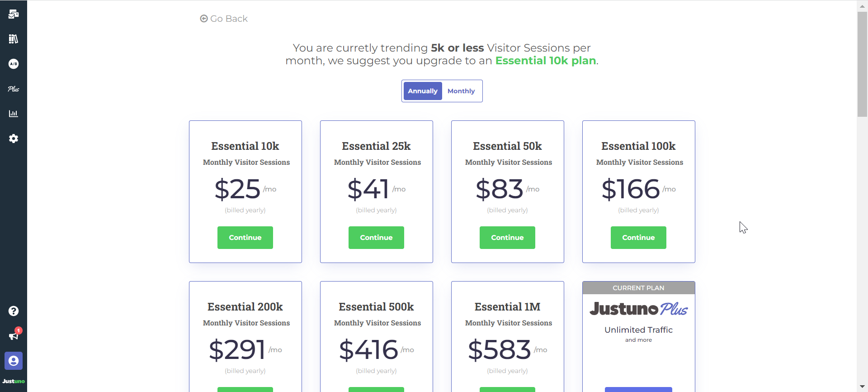Open the Messaging workflows panel in the sidebar
868x392 pixels.
pos(14,14)
